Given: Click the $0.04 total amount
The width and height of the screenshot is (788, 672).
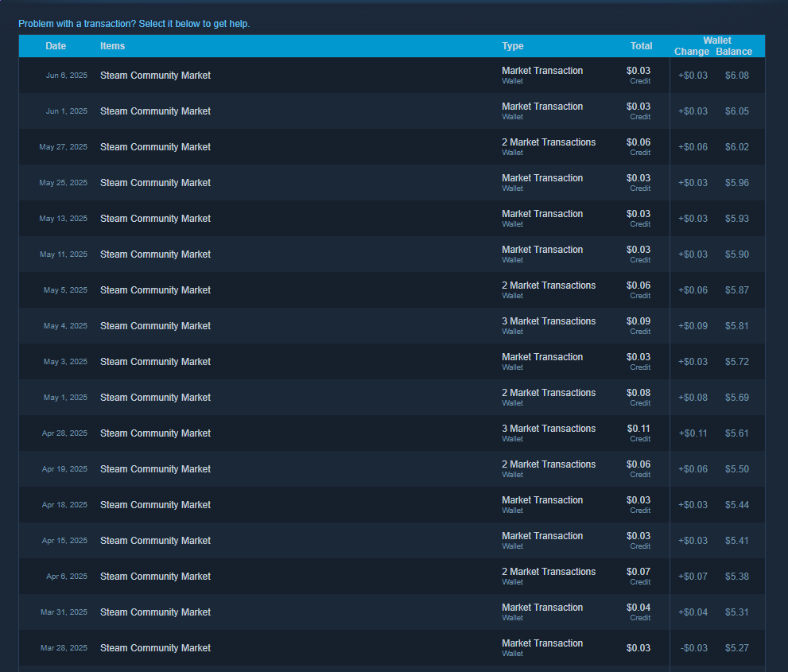Looking at the screenshot, I should click(639, 607).
